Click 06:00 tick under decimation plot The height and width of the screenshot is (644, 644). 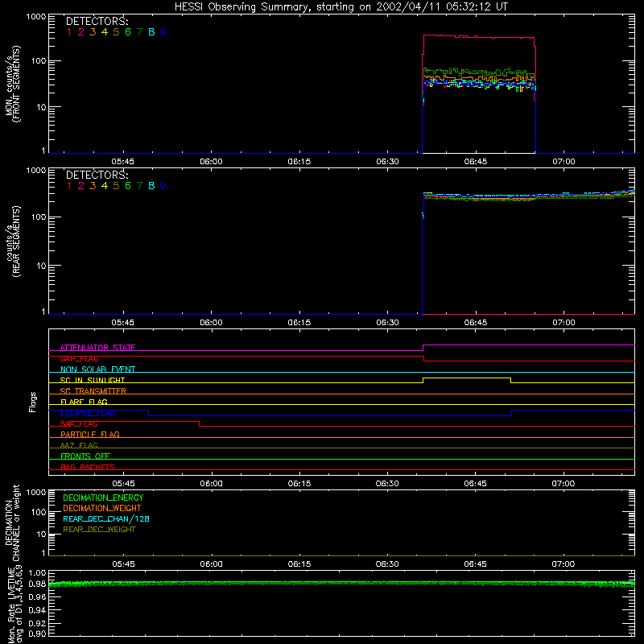(211, 564)
